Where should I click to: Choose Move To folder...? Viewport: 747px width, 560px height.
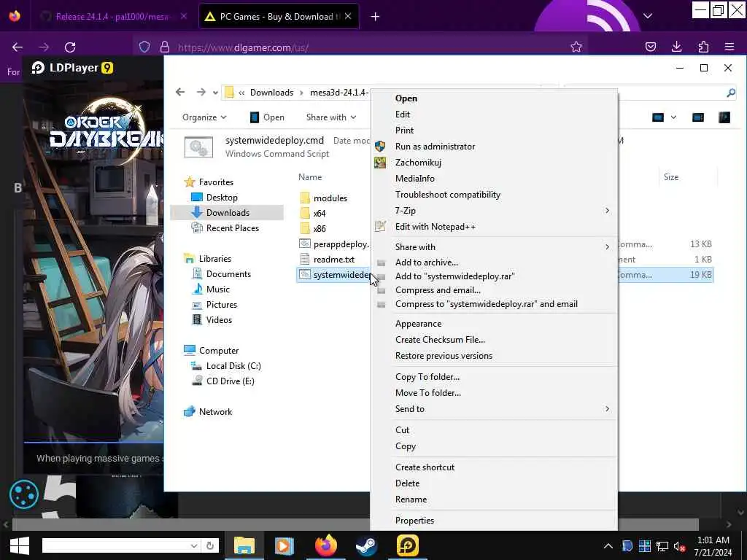pos(427,393)
